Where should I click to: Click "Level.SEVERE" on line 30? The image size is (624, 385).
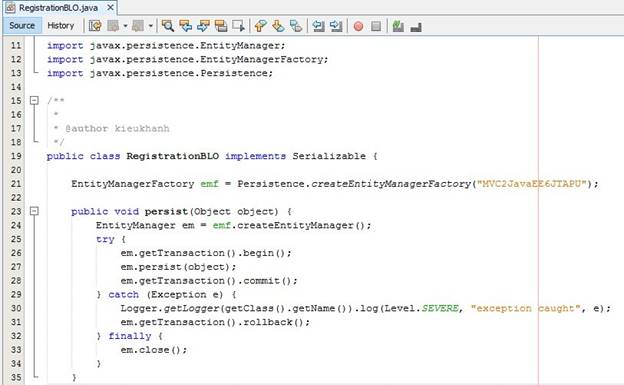[421, 309]
